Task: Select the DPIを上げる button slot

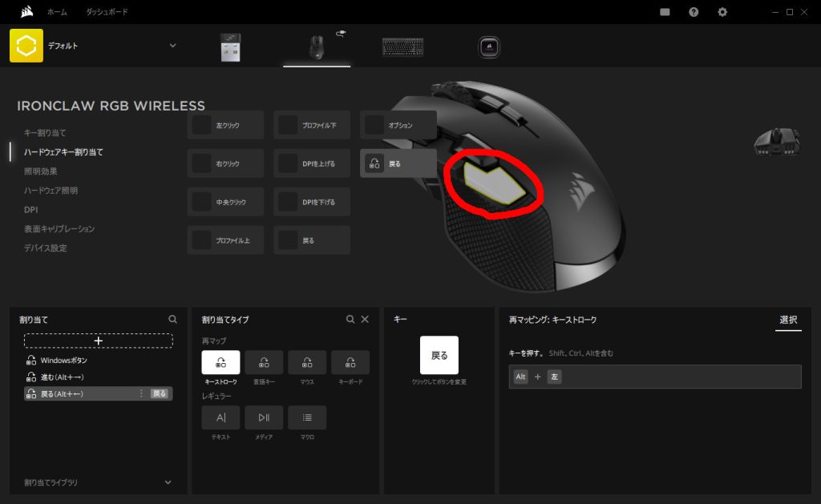Action: pyautogui.click(x=312, y=163)
